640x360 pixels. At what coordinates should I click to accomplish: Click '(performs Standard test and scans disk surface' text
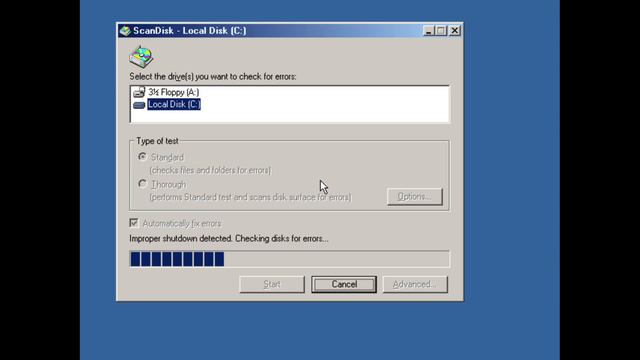250,197
